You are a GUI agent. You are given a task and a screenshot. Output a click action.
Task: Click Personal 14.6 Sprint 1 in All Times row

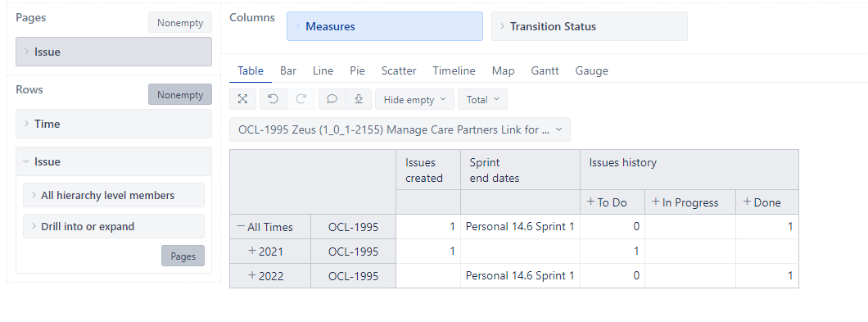pyautogui.click(x=520, y=226)
